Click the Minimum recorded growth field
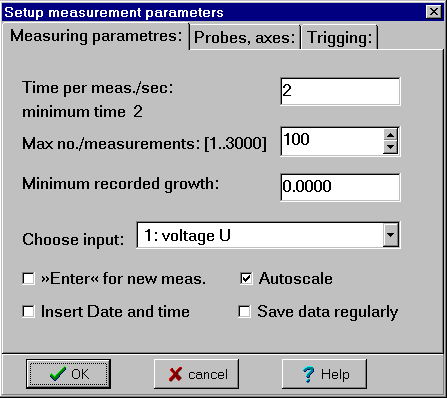This screenshot has width=447, height=398. (x=340, y=187)
